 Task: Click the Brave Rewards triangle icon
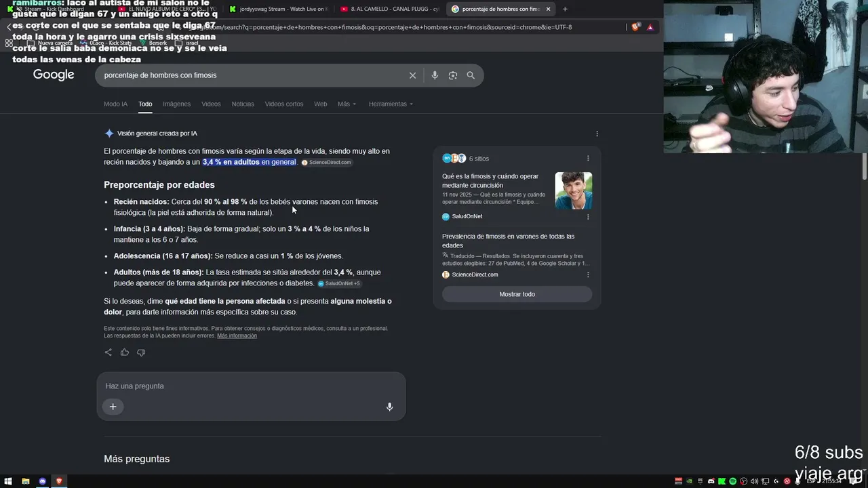tap(650, 27)
